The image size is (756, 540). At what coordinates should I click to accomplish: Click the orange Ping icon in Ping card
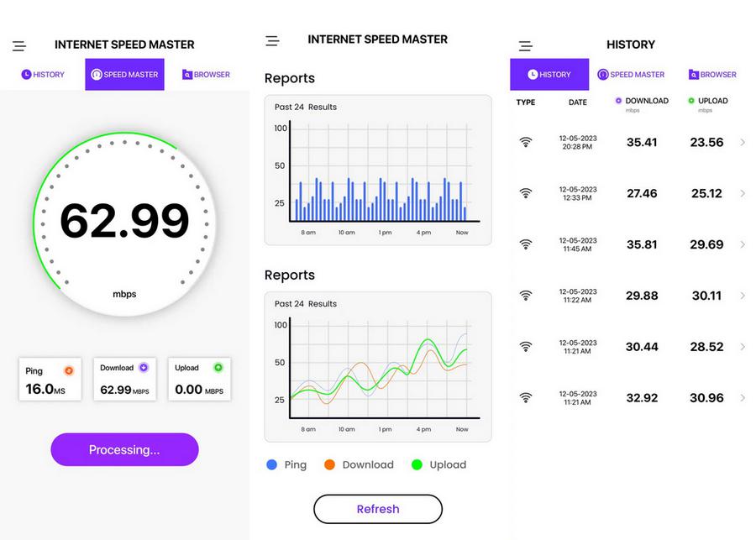point(69,370)
